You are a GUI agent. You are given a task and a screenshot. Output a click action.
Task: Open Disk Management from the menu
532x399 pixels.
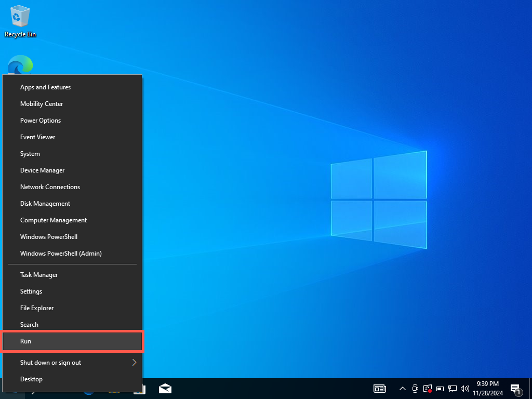click(x=45, y=204)
